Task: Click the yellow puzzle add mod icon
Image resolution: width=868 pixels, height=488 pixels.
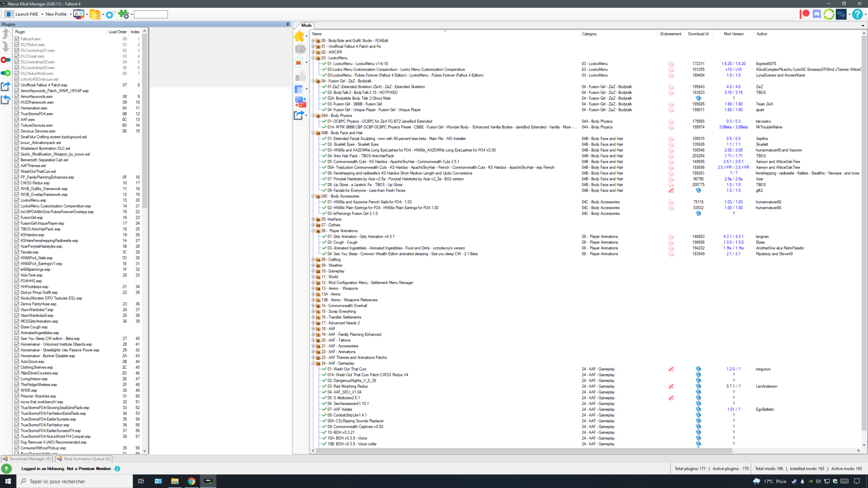Action: [x=299, y=36]
